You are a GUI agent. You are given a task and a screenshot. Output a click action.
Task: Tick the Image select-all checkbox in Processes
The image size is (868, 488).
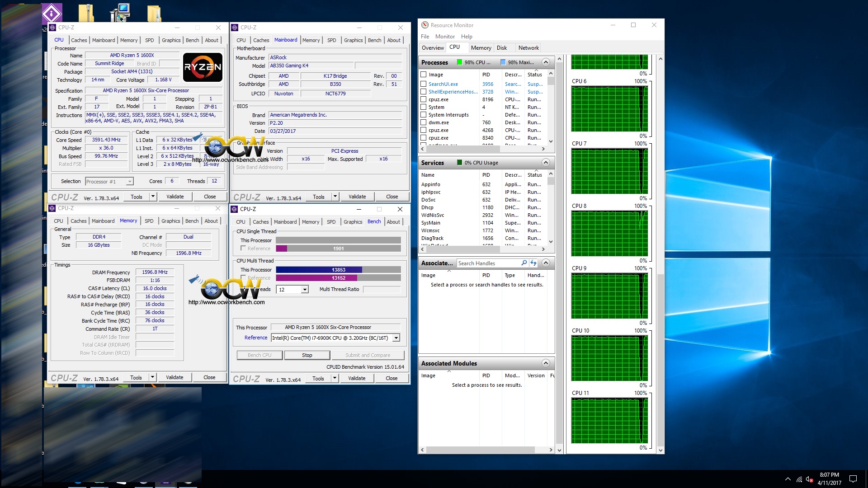424,75
